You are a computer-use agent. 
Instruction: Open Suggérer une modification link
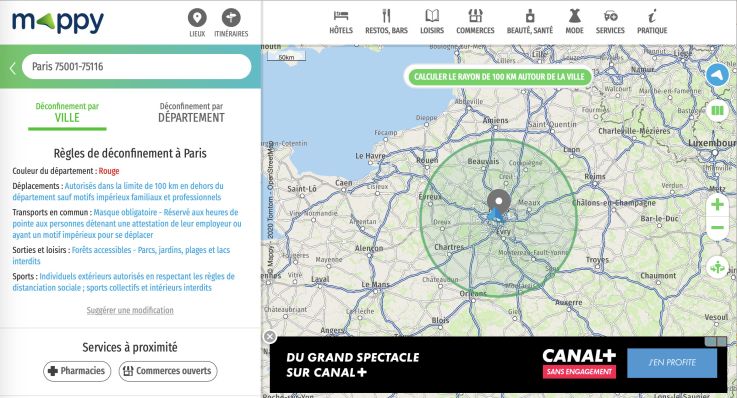pos(130,310)
